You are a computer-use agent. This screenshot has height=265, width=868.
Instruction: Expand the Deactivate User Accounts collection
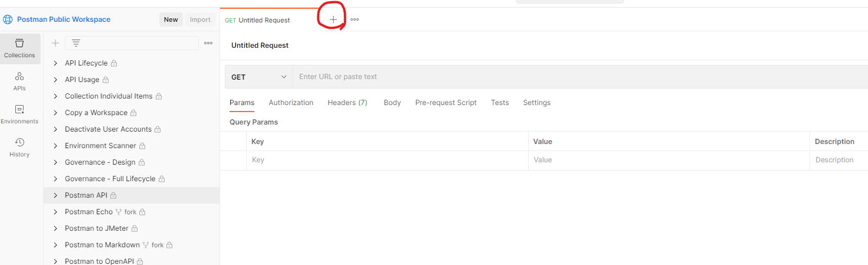[55, 129]
